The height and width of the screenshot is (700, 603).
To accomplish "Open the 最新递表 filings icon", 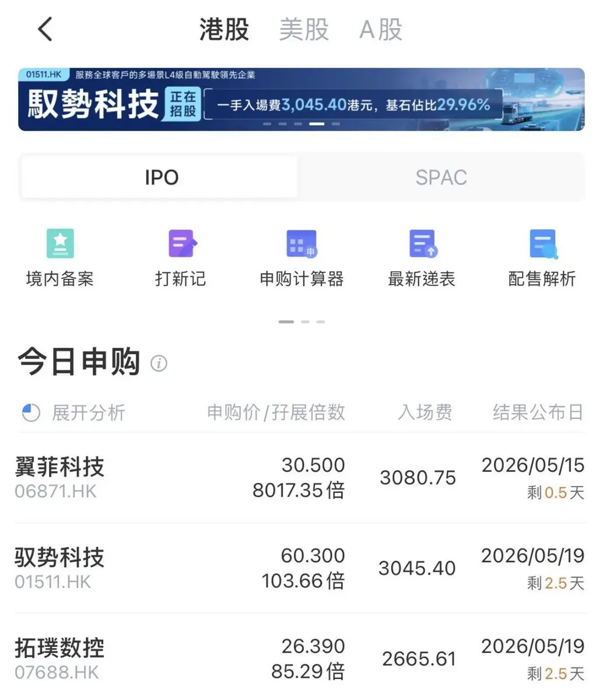I will tap(423, 243).
